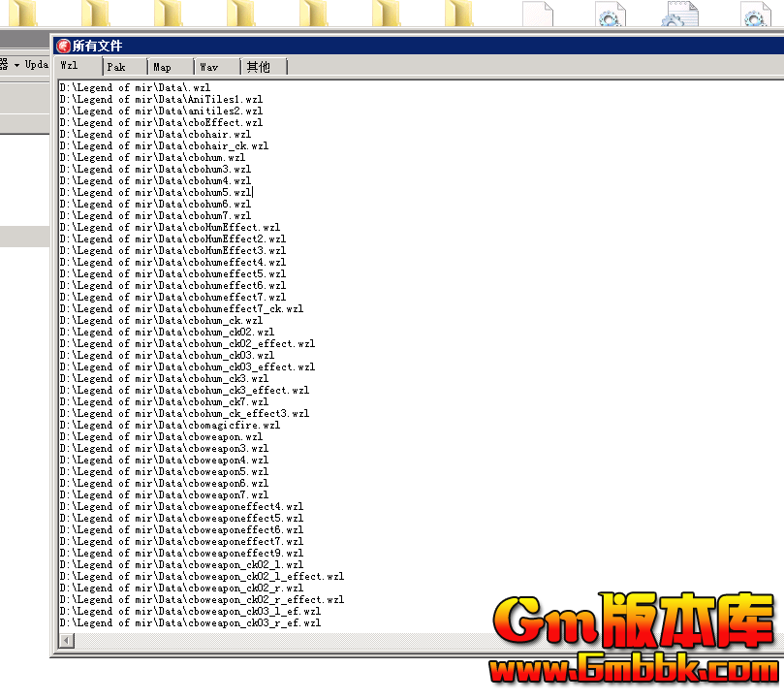
Task: Select the 其他 tab
Action: 263,67
